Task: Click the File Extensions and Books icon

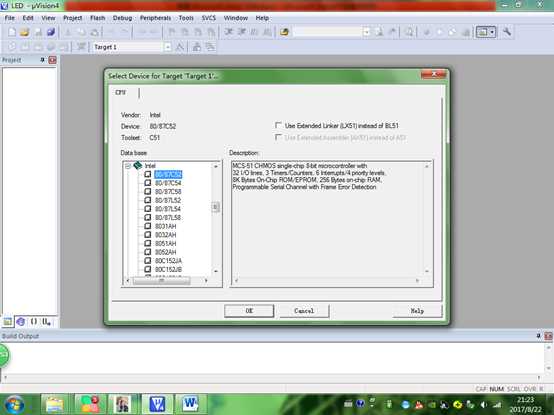Action: click(x=197, y=47)
